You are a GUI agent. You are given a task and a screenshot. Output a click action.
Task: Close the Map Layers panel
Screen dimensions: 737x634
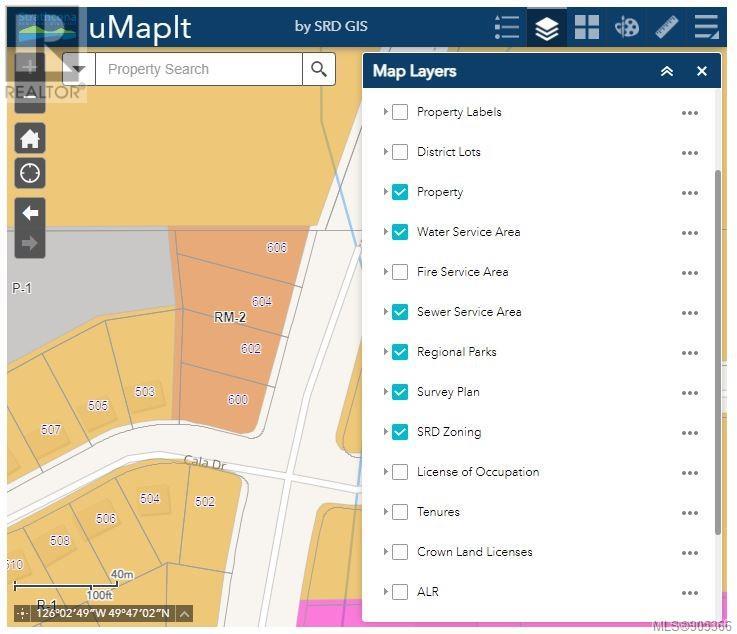tap(702, 71)
